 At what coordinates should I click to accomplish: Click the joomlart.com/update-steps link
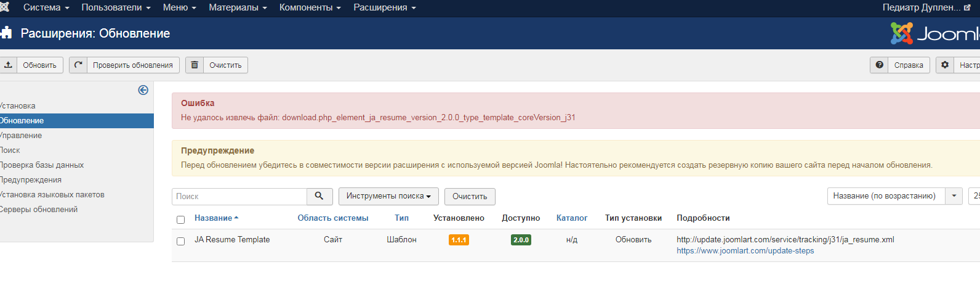pos(745,251)
